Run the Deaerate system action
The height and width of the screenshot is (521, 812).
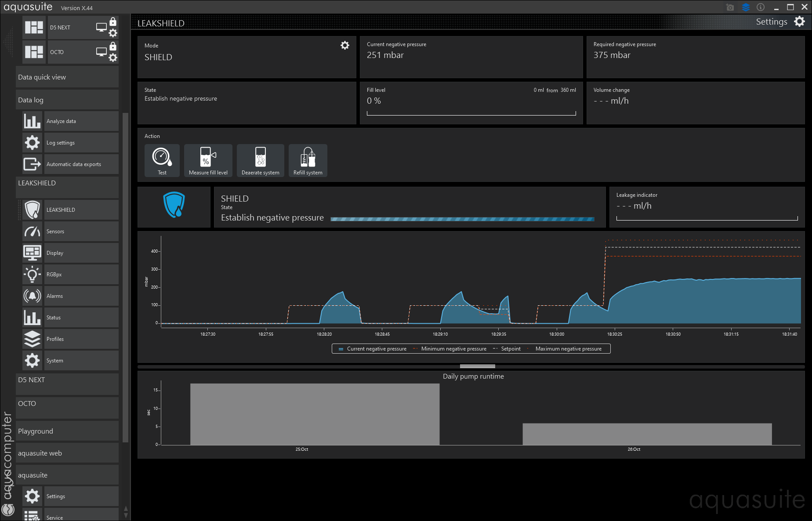point(260,160)
